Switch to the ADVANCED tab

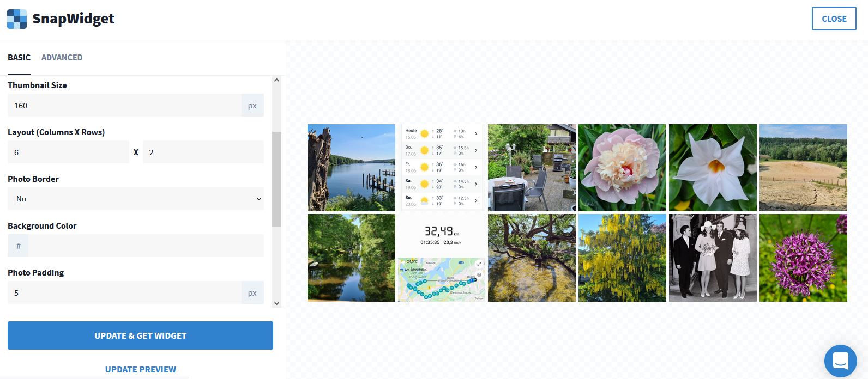click(x=62, y=57)
